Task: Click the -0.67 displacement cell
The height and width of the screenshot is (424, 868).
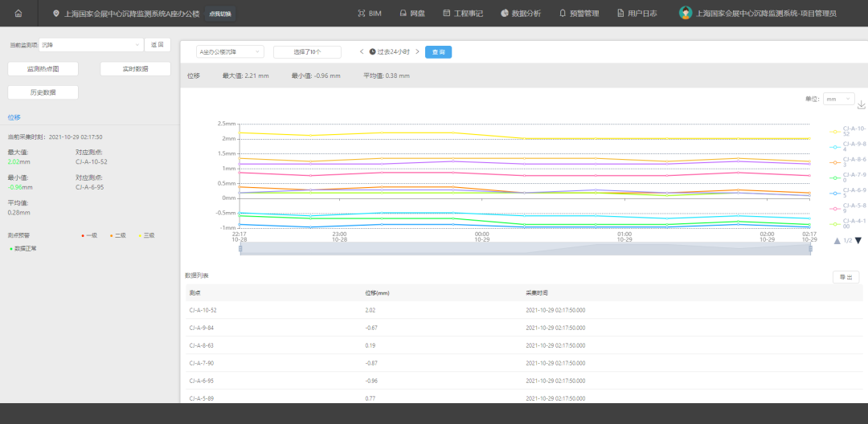Action: (x=371, y=328)
